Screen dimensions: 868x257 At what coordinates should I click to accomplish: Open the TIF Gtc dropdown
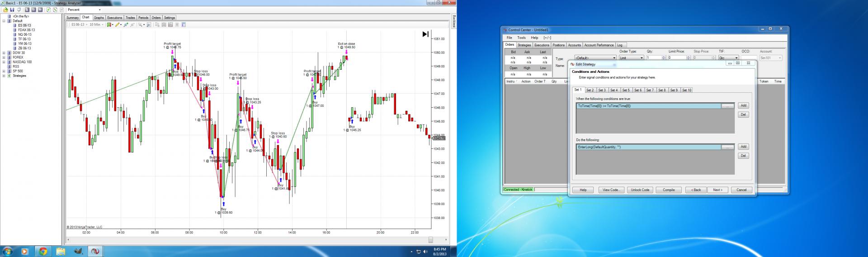(x=729, y=58)
